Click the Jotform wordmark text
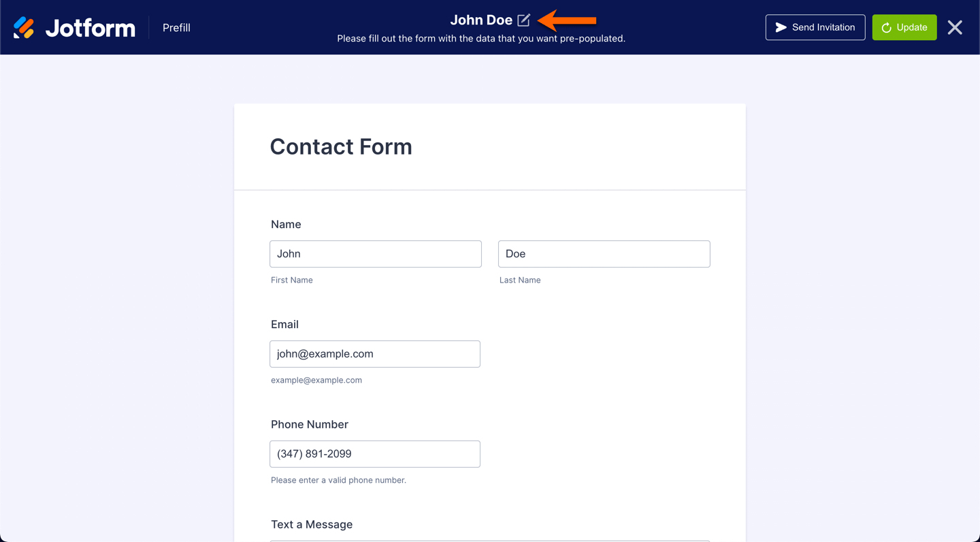 pos(91,28)
